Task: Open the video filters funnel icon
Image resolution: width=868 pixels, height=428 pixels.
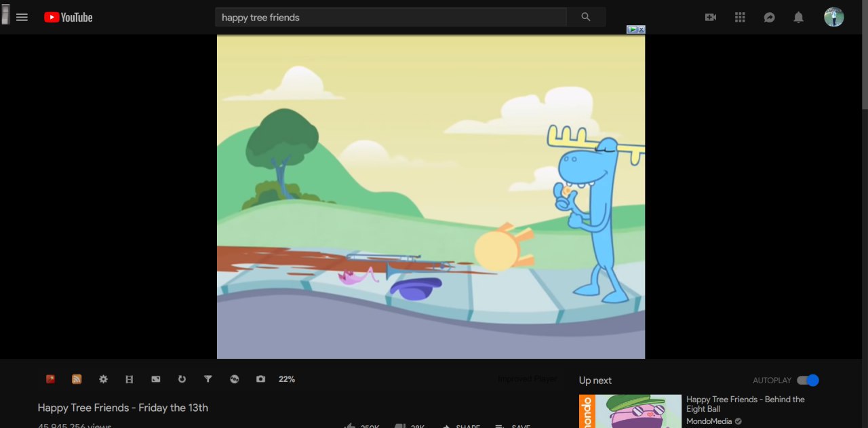Action: (208, 379)
